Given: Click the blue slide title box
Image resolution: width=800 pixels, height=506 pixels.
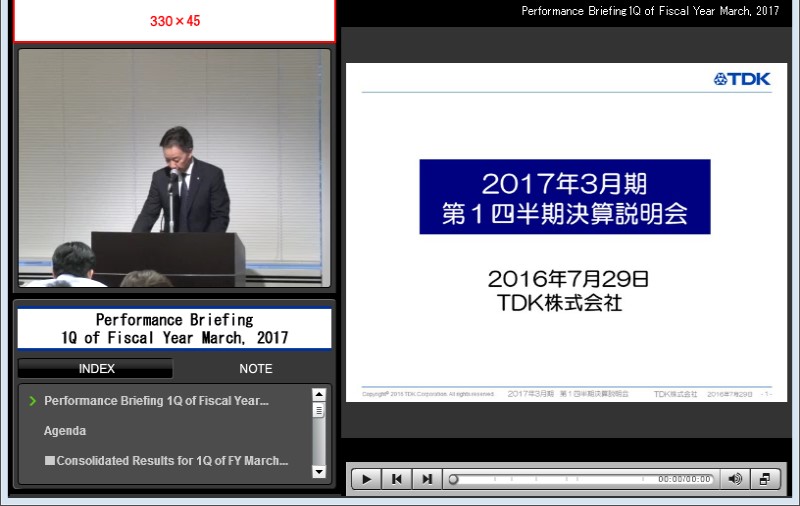Looking at the screenshot, I should click(x=565, y=197).
